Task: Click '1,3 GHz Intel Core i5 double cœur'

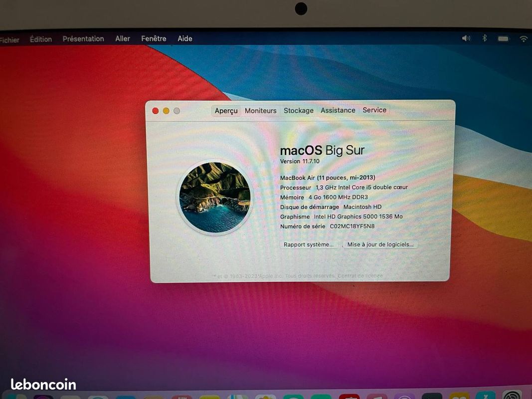Action: (361, 188)
